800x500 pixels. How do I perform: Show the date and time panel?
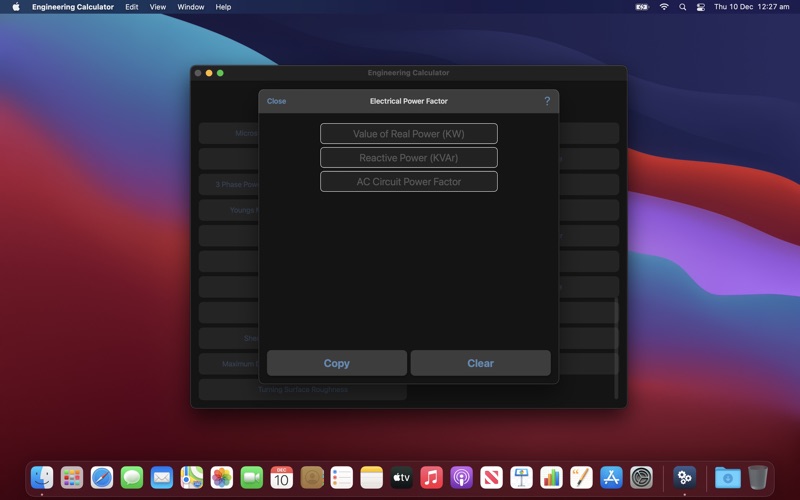tap(752, 7)
